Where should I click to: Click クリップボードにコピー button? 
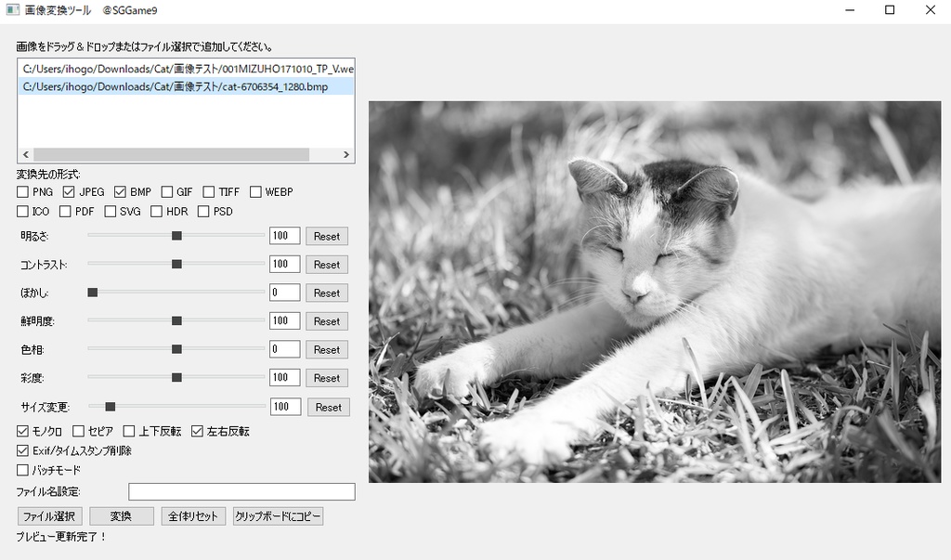click(278, 516)
